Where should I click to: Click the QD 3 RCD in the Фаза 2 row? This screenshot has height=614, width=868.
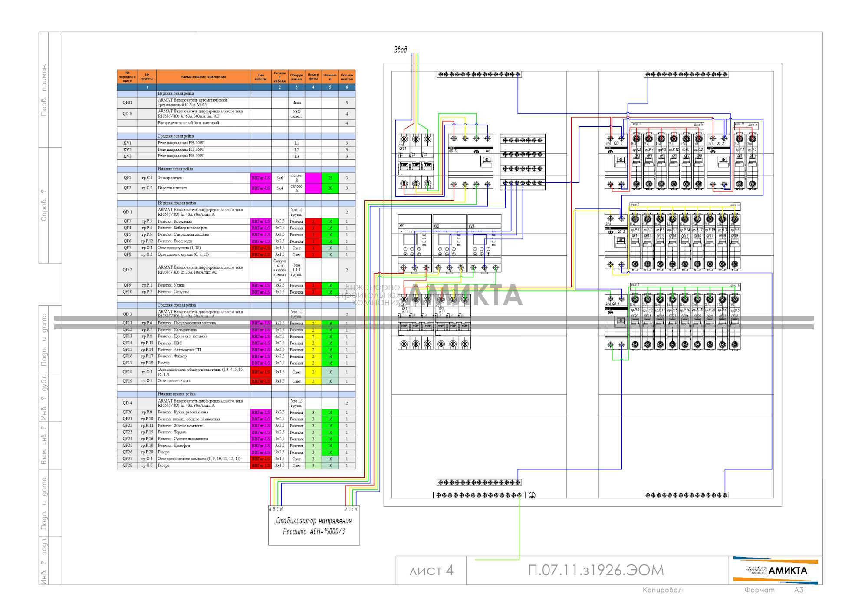click(616, 241)
